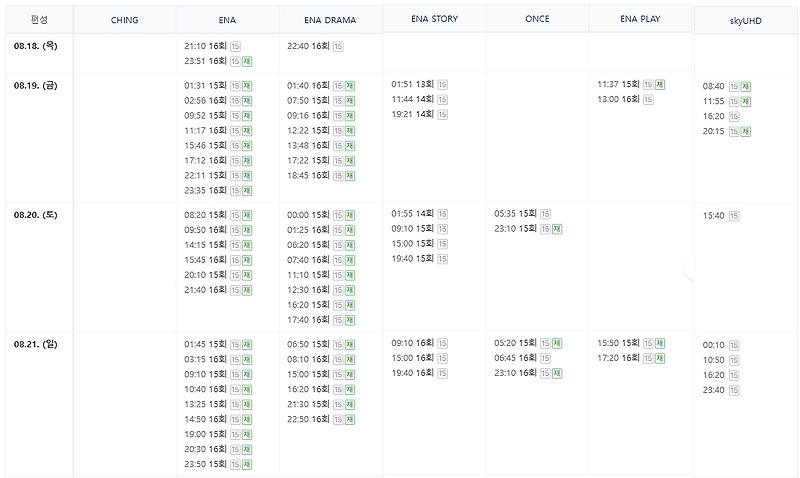
Task: Click the 15 rating badge beside ONCE 06:45 16회
Action: pyautogui.click(x=545, y=359)
